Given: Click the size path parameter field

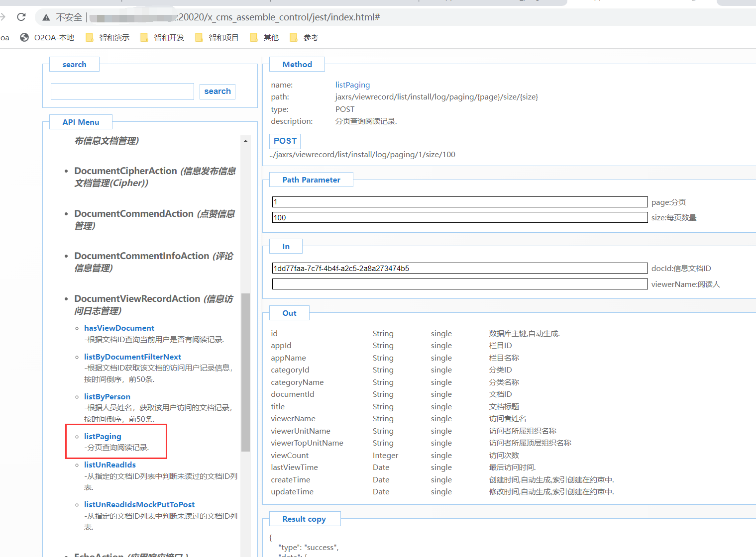Looking at the screenshot, I should [459, 218].
